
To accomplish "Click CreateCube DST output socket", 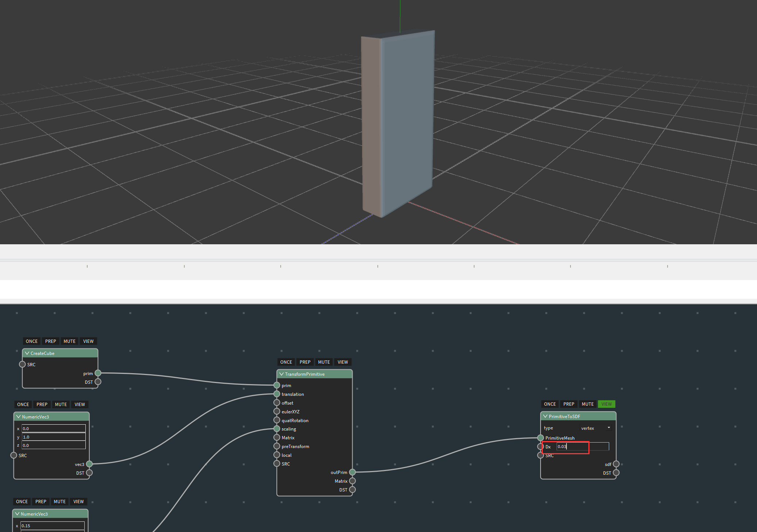I will (98, 382).
